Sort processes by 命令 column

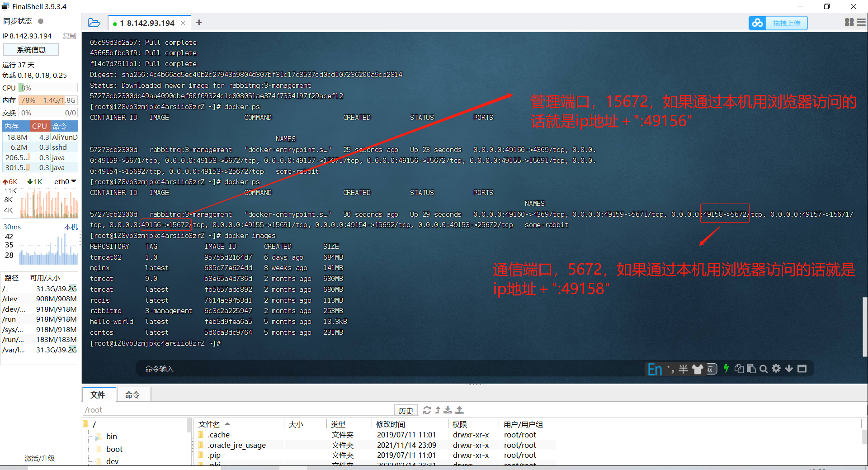[x=64, y=126]
